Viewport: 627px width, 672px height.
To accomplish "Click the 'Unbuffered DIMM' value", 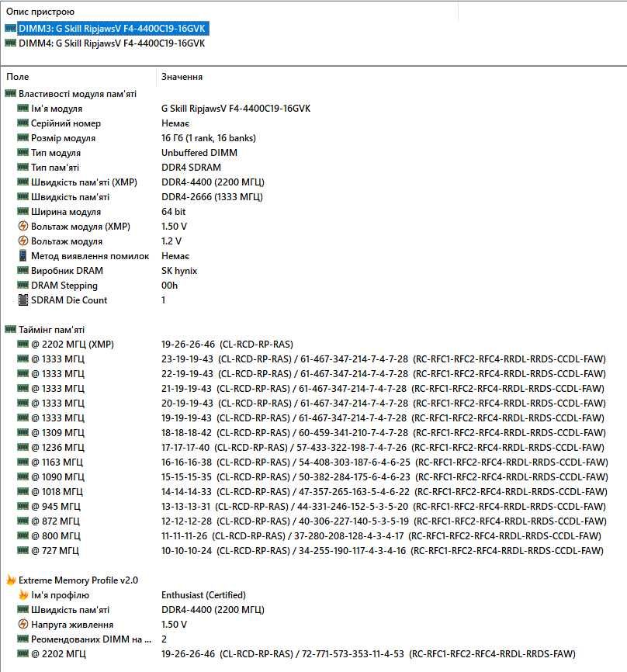I will (x=199, y=153).
